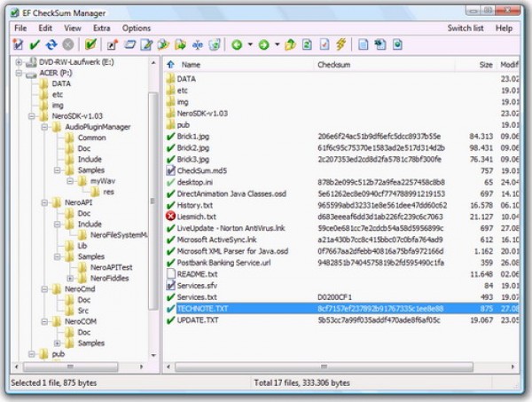Click the document with console window icon
The height and width of the screenshot is (402, 532).
coord(380,44)
